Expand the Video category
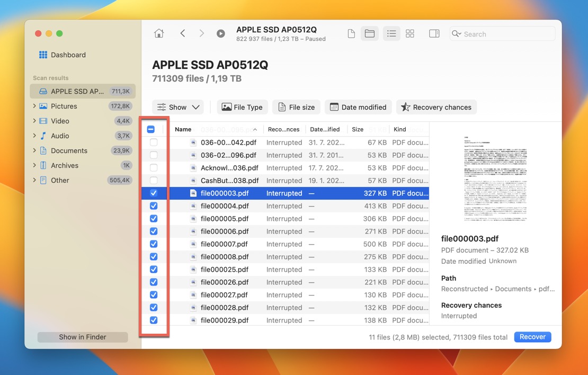The image size is (588, 375). (34, 121)
